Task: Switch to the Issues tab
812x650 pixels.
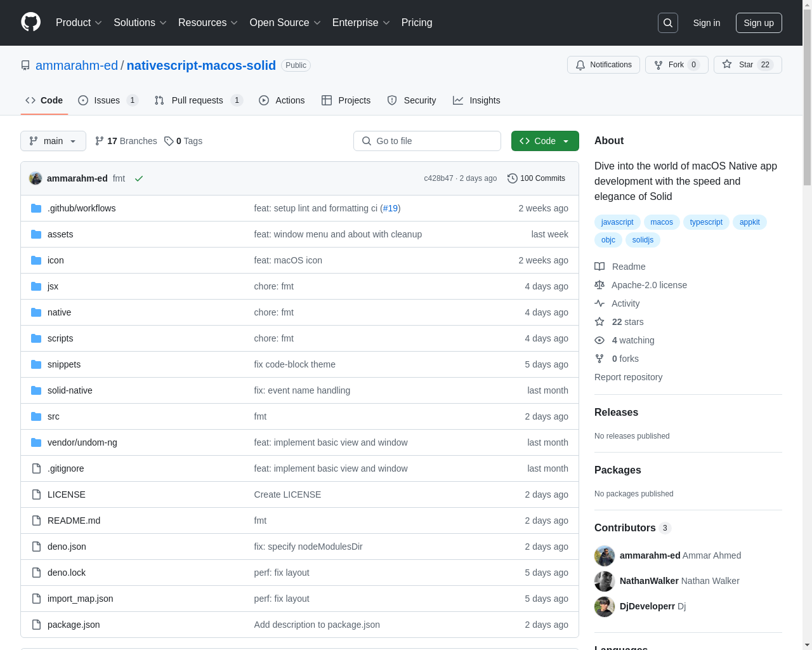Action: 108,100
